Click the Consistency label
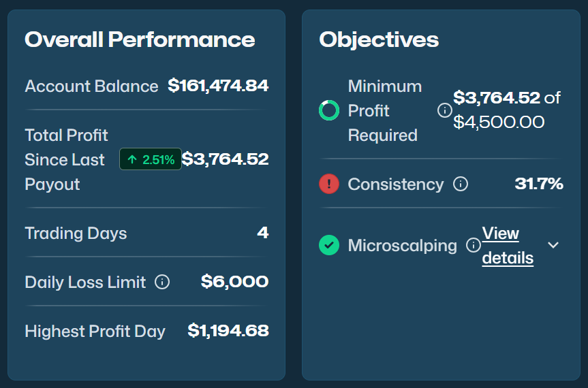 coord(396,184)
